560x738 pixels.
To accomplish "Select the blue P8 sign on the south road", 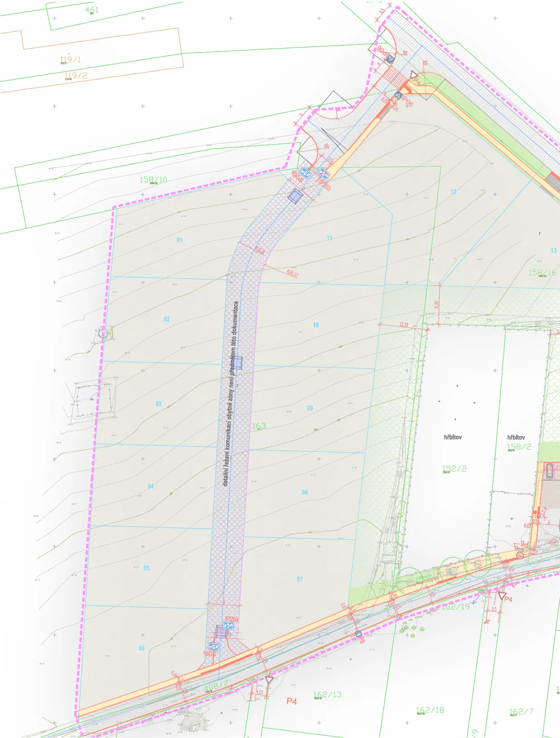I will coord(358,634).
